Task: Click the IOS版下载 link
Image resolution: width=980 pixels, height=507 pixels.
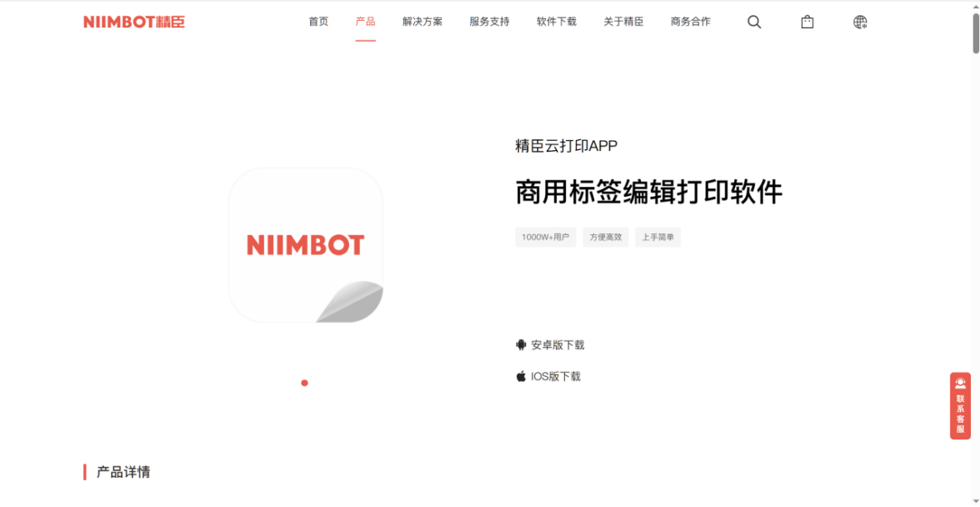Action: (556, 376)
